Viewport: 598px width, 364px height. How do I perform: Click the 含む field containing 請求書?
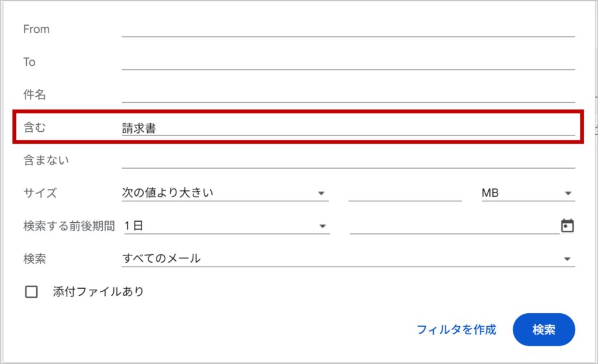[x=348, y=128]
